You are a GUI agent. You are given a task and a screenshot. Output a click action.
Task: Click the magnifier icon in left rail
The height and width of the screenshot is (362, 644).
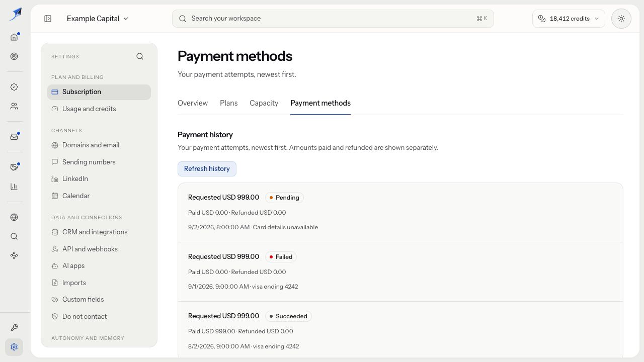point(14,236)
